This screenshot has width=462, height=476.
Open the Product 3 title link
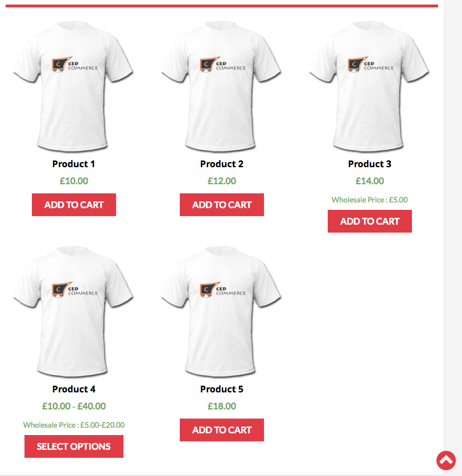[370, 164]
